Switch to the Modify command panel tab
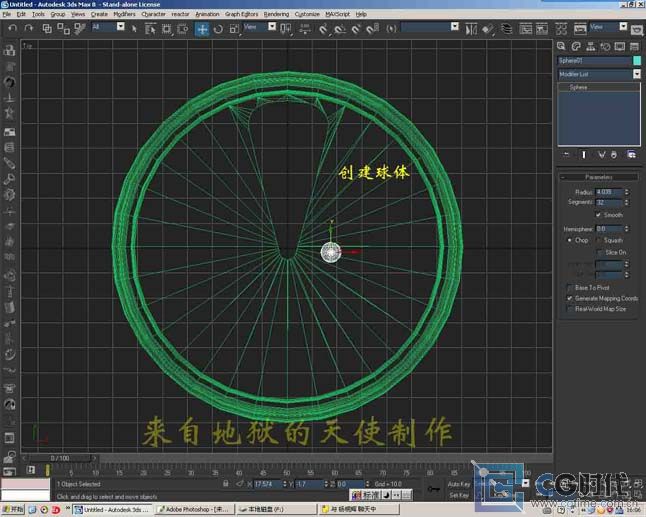 [576, 47]
